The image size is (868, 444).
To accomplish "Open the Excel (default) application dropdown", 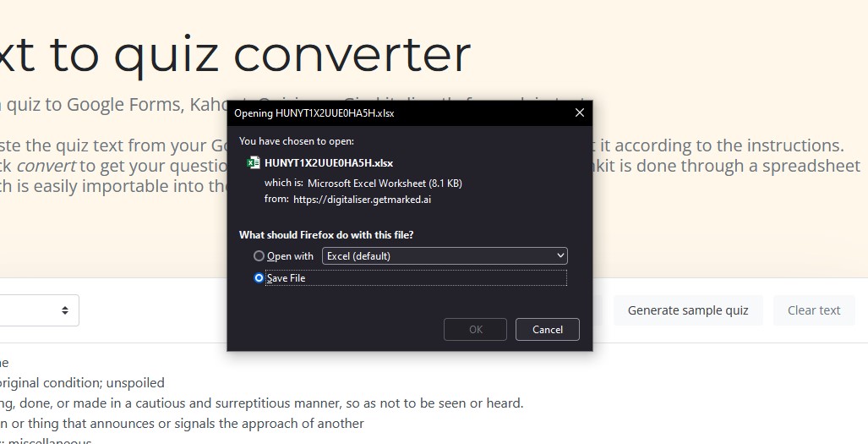I will tap(445, 255).
